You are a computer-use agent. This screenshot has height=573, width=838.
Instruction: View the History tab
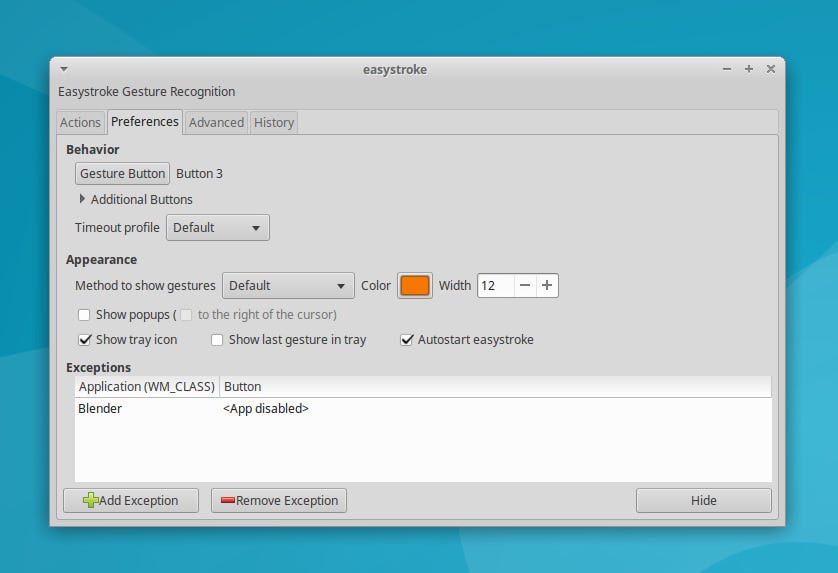(x=274, y=122)
